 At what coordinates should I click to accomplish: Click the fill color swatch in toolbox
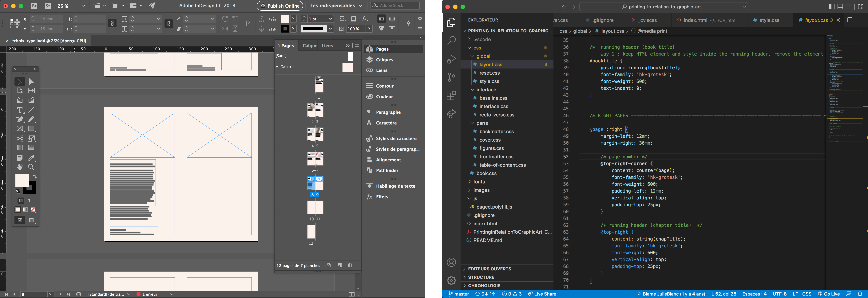coord(22,180)
